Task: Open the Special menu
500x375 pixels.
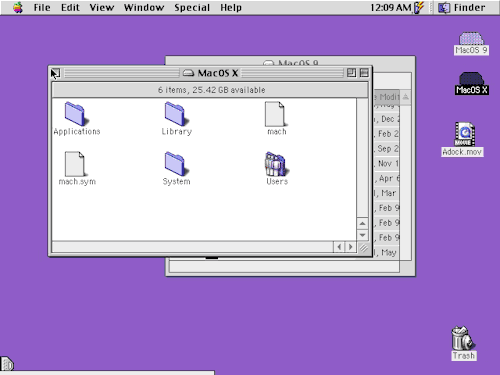Action: [x=192, y=7]
